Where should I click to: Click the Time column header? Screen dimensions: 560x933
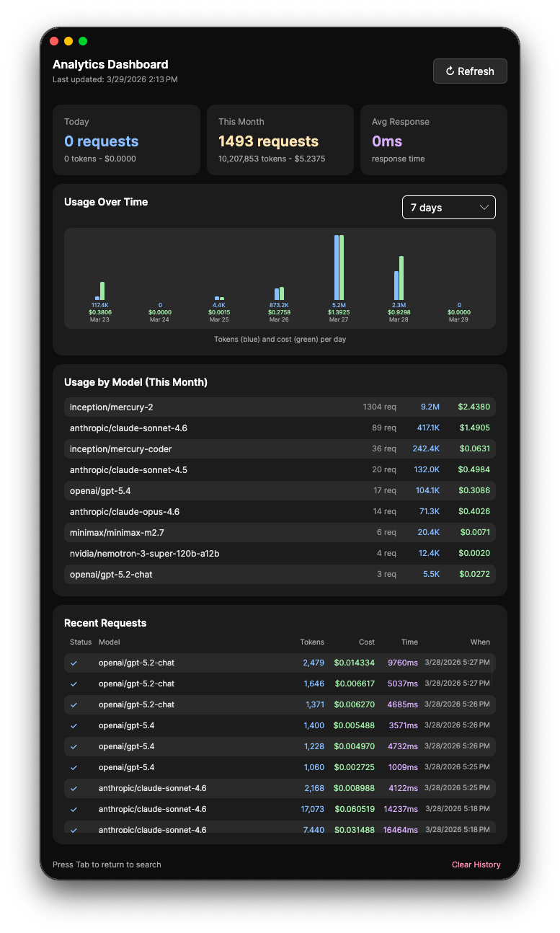tap(409, 642)
